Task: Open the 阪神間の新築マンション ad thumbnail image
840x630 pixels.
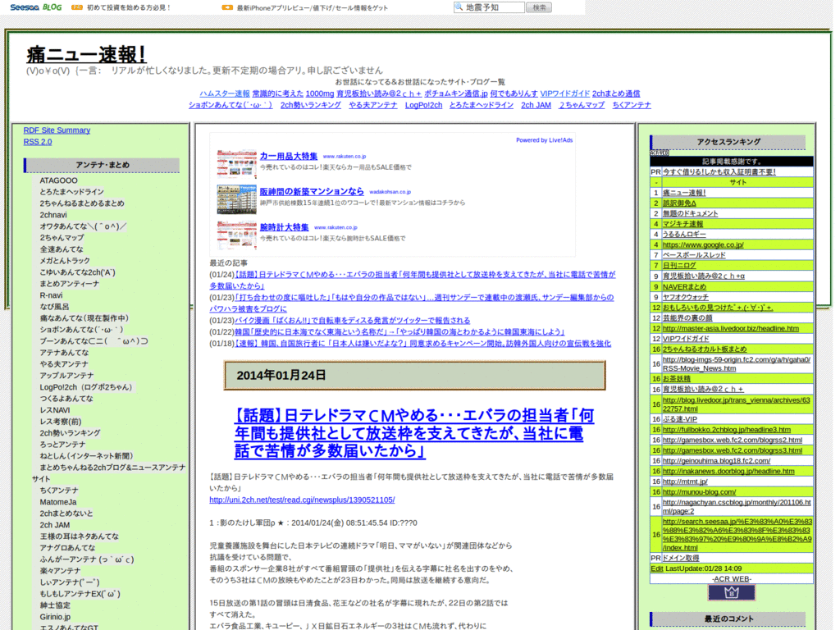Action: (236, 199)
